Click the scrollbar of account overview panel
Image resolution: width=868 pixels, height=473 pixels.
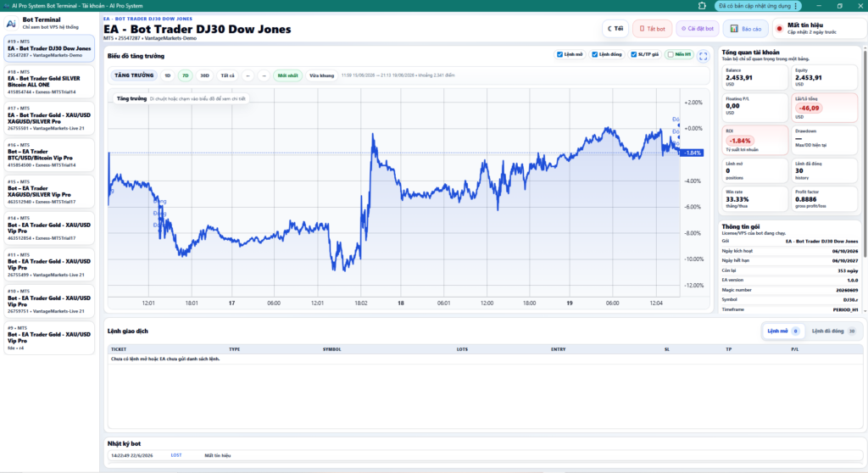point(865,153)
